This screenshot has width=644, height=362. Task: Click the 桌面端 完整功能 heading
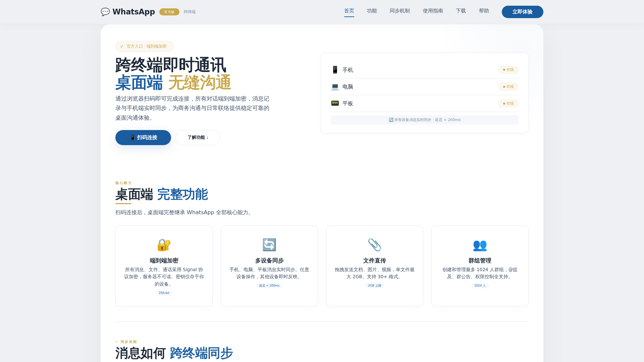[x=162, y=194]
